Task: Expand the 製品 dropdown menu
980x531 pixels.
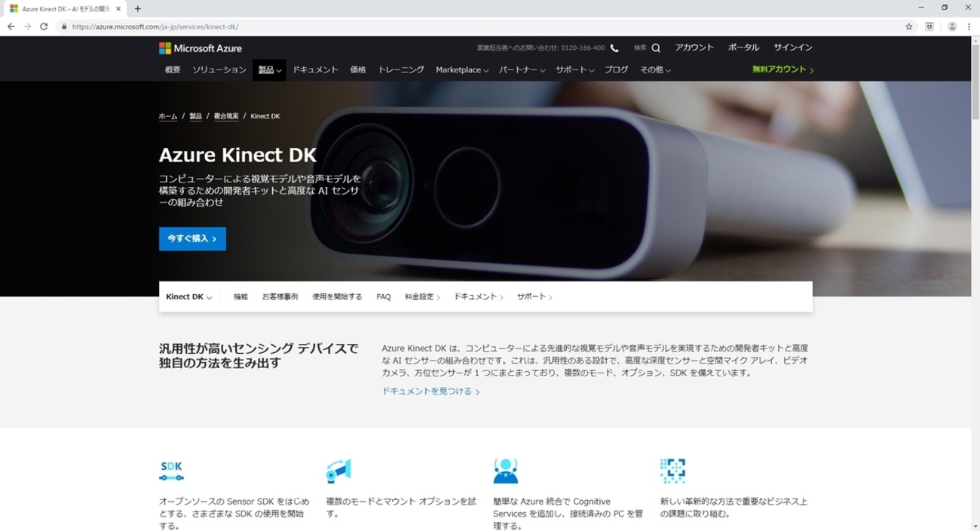Action: pyautogui.click(x=269, y=69)
